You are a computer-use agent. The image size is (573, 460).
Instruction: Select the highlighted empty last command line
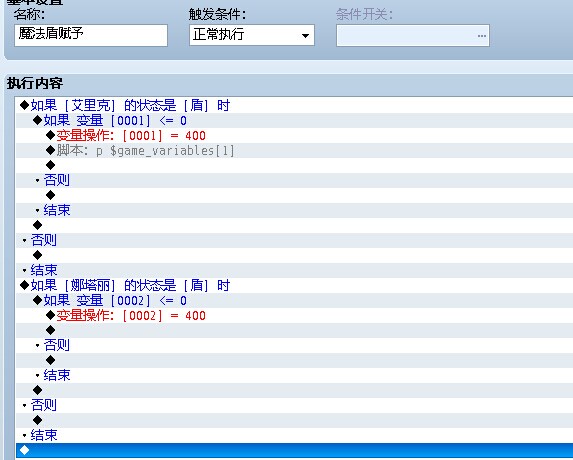click(295, 450)
